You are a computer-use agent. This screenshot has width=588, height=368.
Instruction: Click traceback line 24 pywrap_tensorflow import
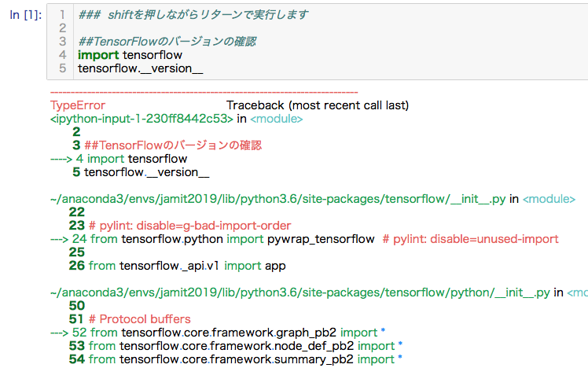tap(223, 239)
